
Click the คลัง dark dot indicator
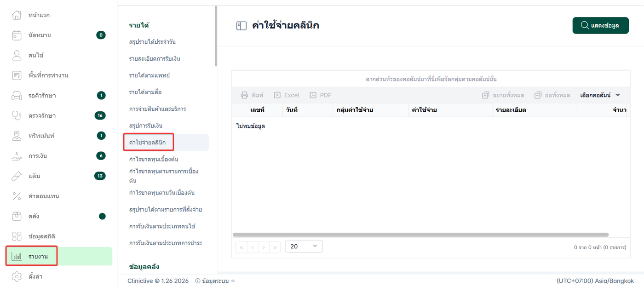[102, 216]
